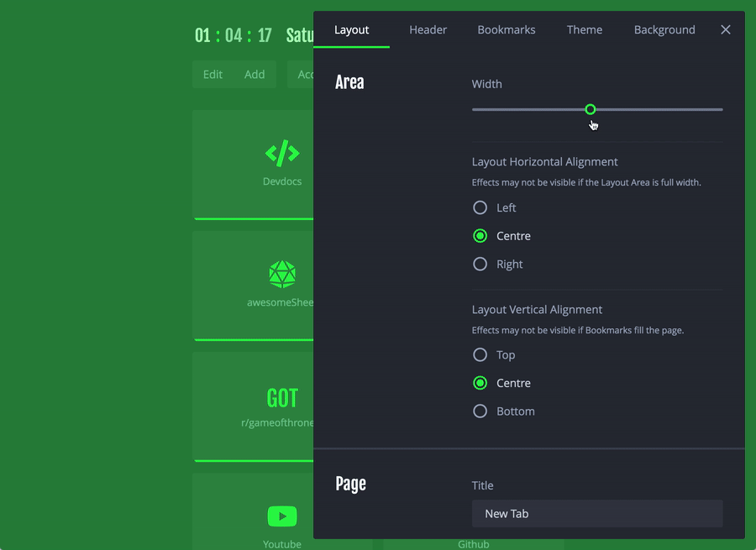
Task: Click the Edit button
Action: (213, 74)
